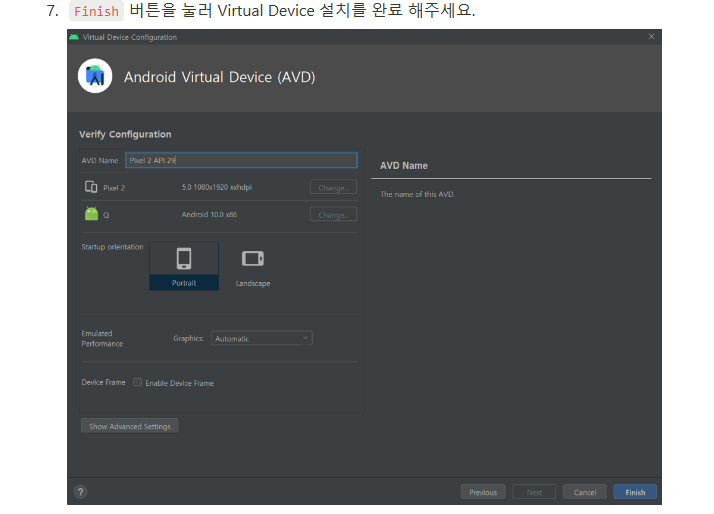Click Finish to create the AVD
The height and width of the screenshot is (514, 714).
point(635,492)
